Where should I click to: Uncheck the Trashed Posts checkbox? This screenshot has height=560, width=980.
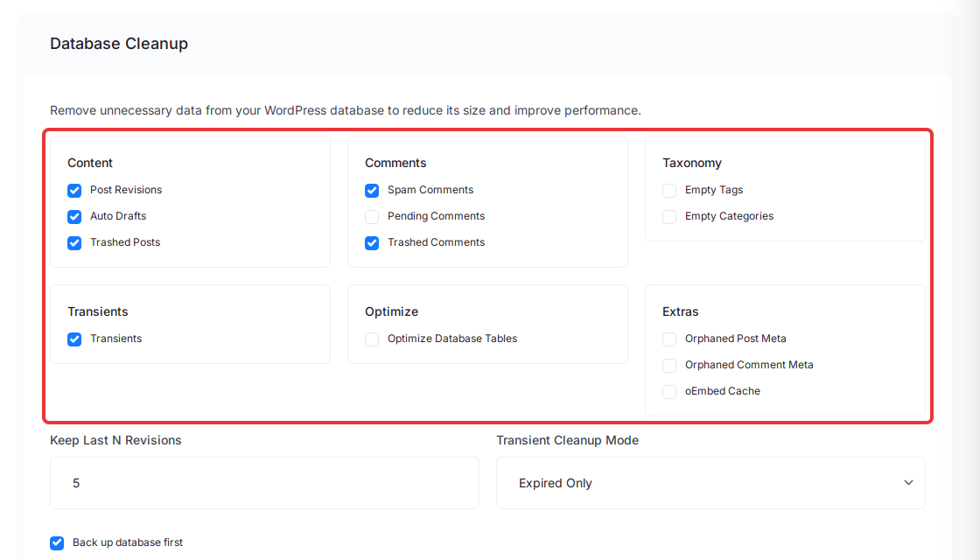point(74,242)
